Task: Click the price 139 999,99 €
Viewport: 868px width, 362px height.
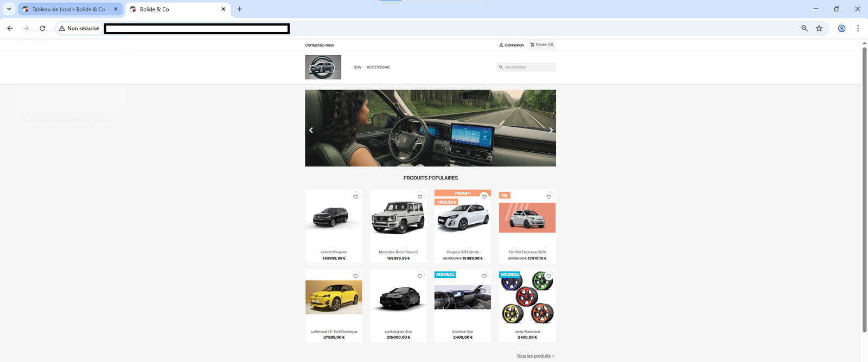Action: tap(334, 258)
